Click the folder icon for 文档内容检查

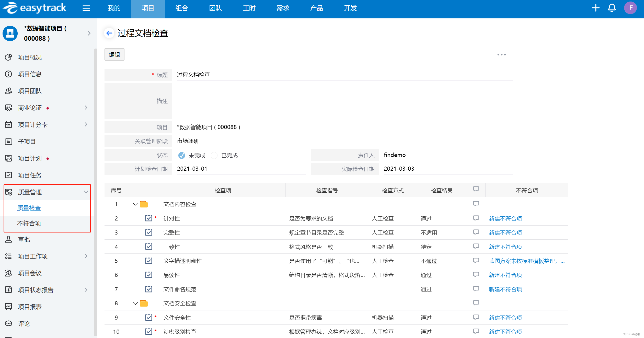point(144,204)
